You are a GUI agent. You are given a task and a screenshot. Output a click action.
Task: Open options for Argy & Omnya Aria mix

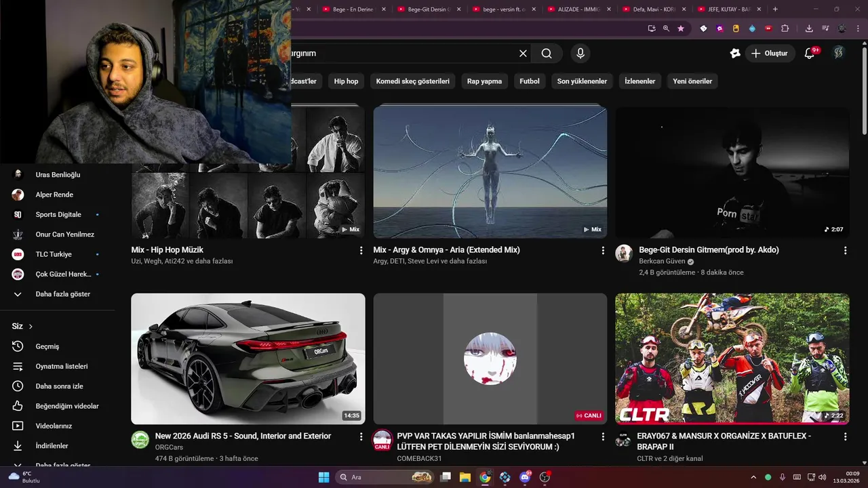pos(603,251)
